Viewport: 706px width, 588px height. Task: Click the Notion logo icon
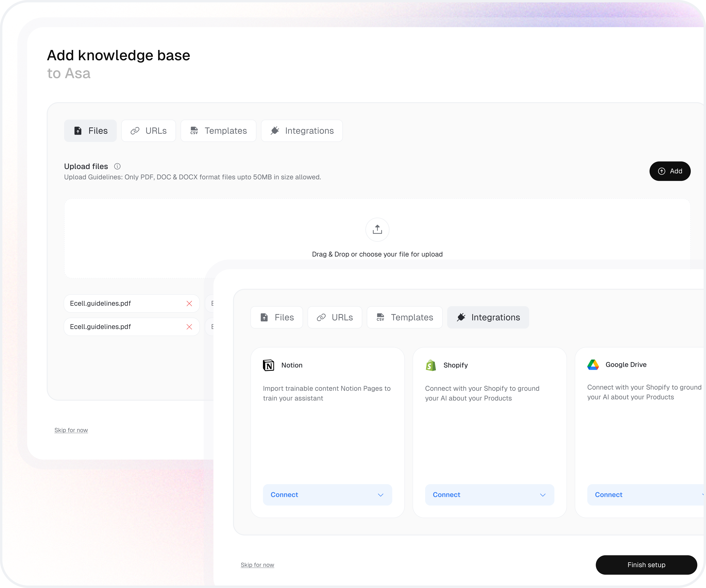click(268, 365)
